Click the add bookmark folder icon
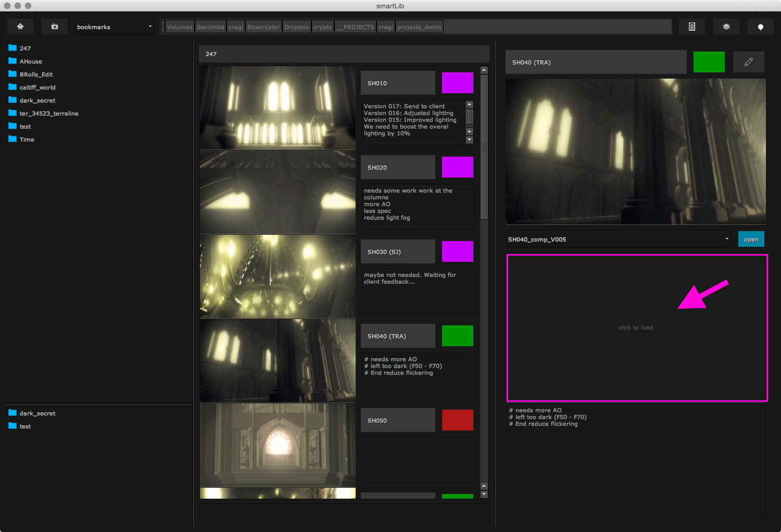 coord(55,27)
